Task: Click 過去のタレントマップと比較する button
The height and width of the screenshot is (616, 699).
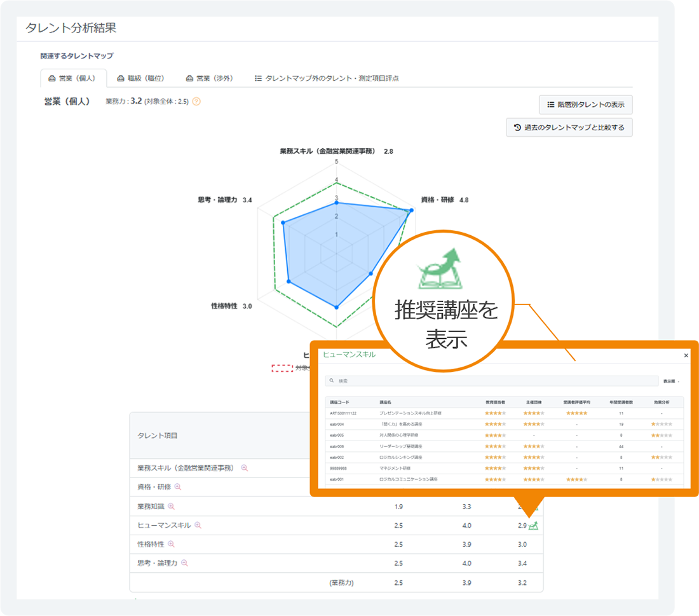Action: (x=569, y=127)
